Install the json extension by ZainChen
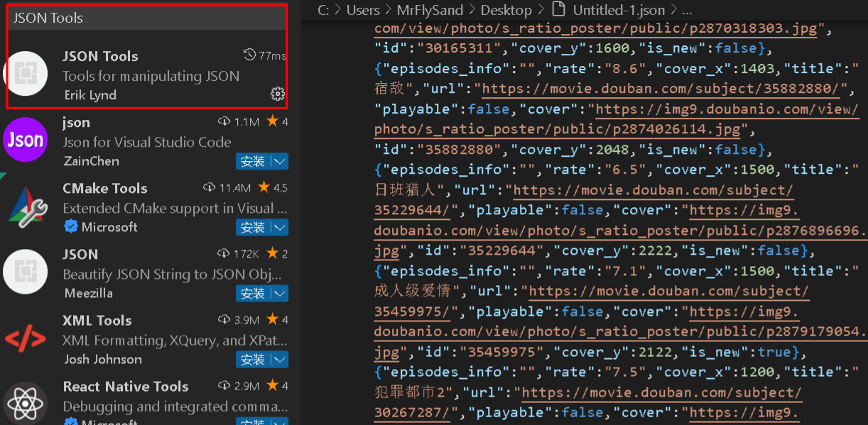This screenshot has width=868, height=425. tap(253, 162)
